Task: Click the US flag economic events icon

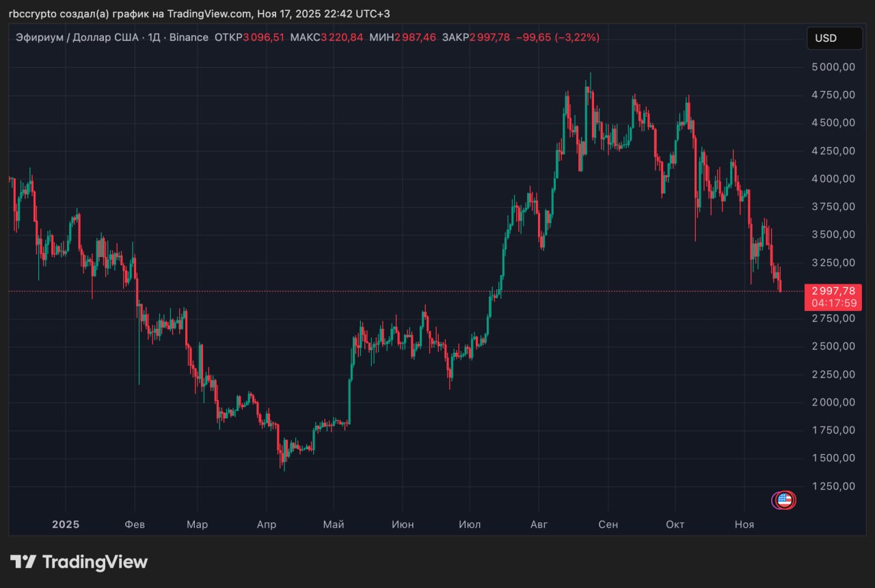Action: pos(785,500)
